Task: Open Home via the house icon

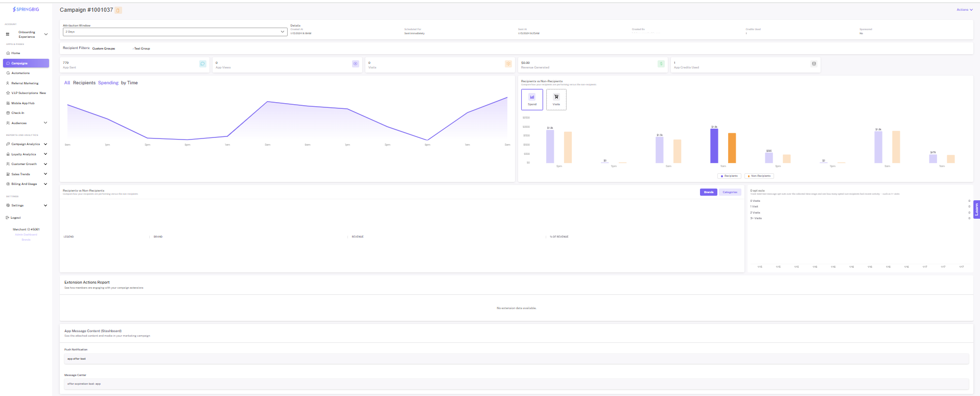Action: (x=8, y=53)
